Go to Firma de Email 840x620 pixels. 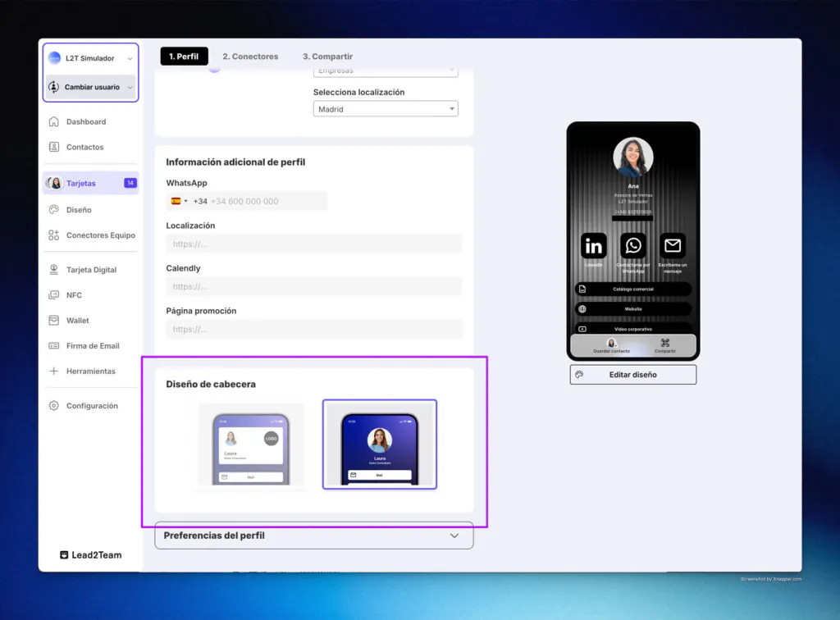point(92,346)
